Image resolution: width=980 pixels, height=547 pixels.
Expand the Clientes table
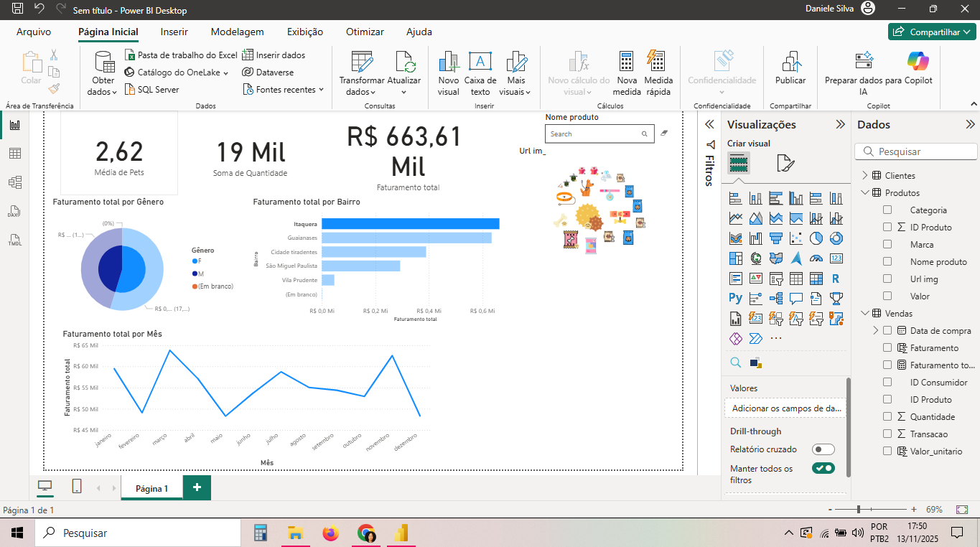click(864, 176)
